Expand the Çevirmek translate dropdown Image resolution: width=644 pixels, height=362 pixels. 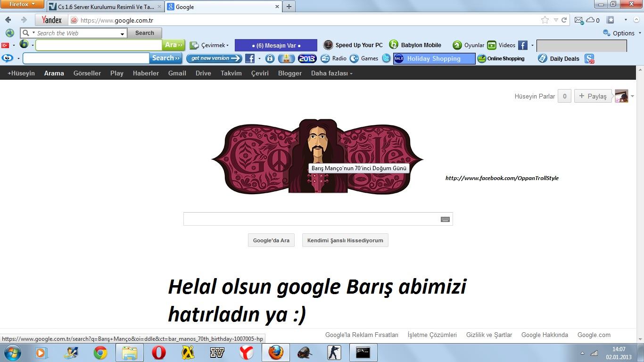tap(227, 45)
